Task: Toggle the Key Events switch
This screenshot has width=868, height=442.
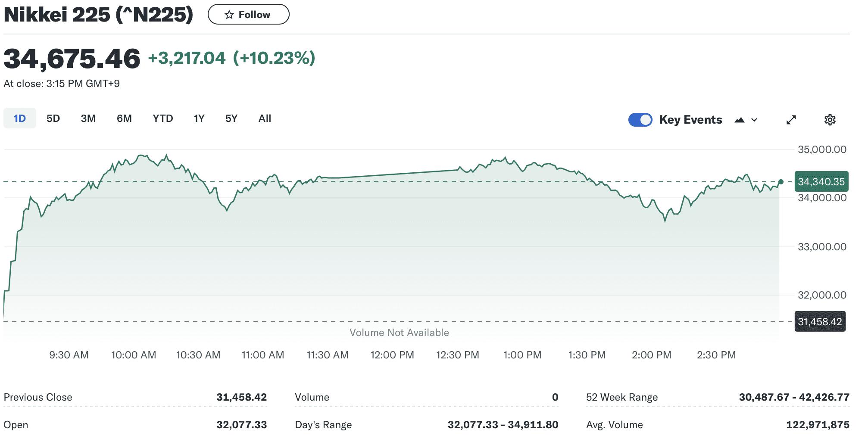Action: point(640,120)
